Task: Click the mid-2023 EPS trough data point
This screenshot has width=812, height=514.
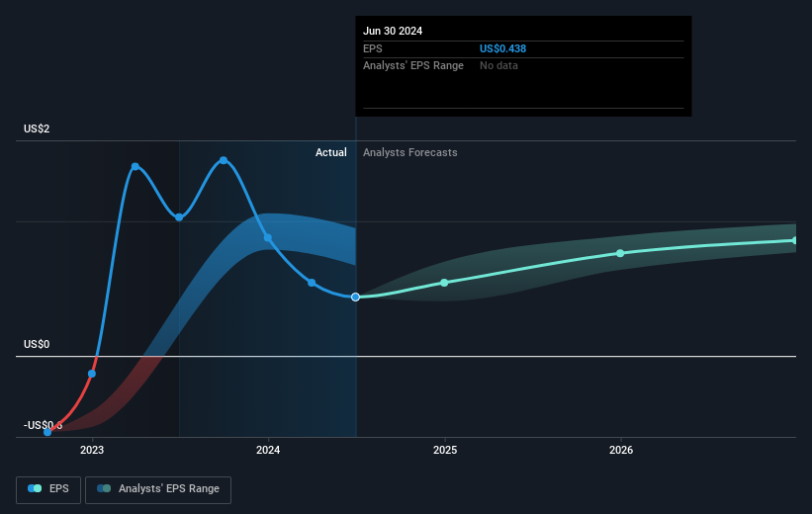Action: pyautogui.click(x=179, y=217)
